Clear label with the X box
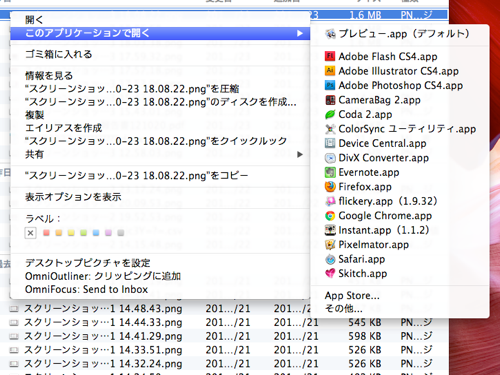500x375 pixels. point(30,233)
